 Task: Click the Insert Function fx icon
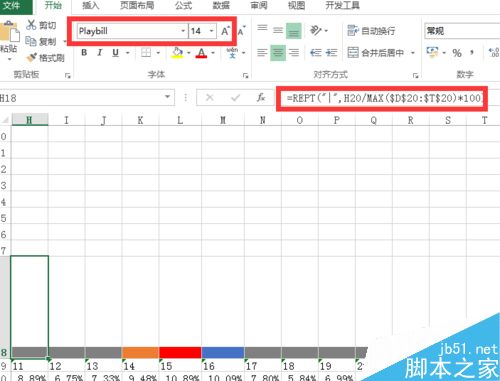pos(261,98)
